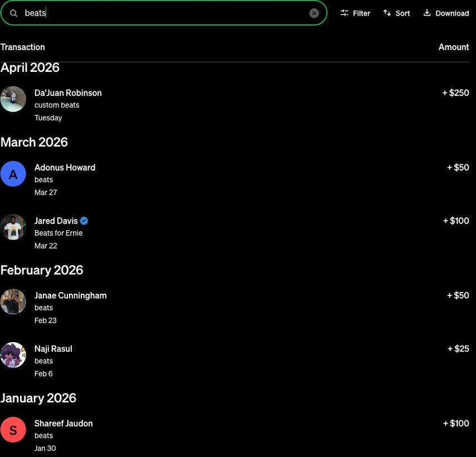Image resolution: width=476 pixels, height=457 pixels.
Task: Click Adonus Howard's + $50 amount
Action: coord(458,167)
